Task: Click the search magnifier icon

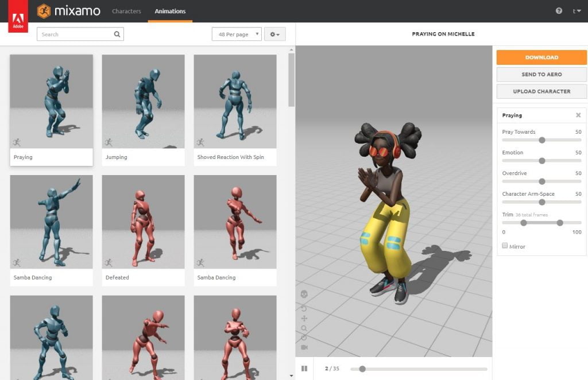Action: (117, 34)
